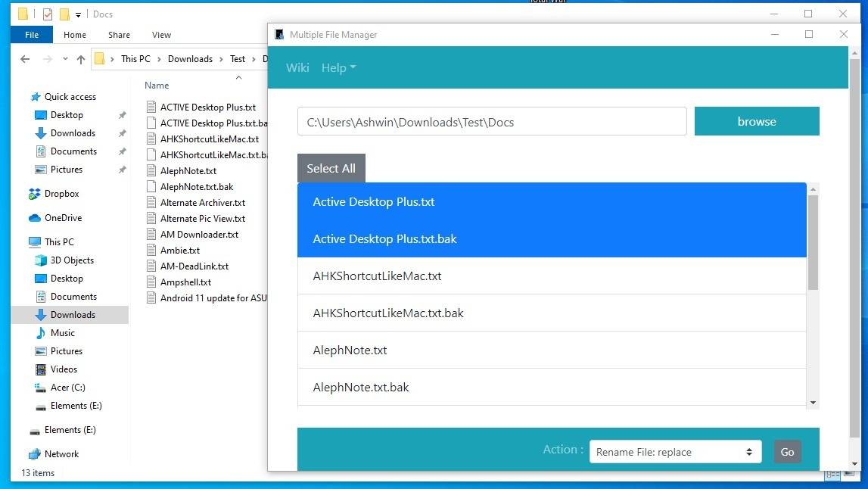Click the Properties checkmark icon in Explorer title bar

(x=48, y=14)
